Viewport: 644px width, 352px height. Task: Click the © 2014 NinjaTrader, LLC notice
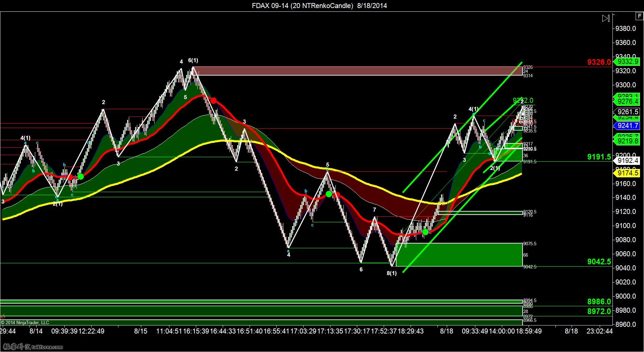(x=25, y=322)
